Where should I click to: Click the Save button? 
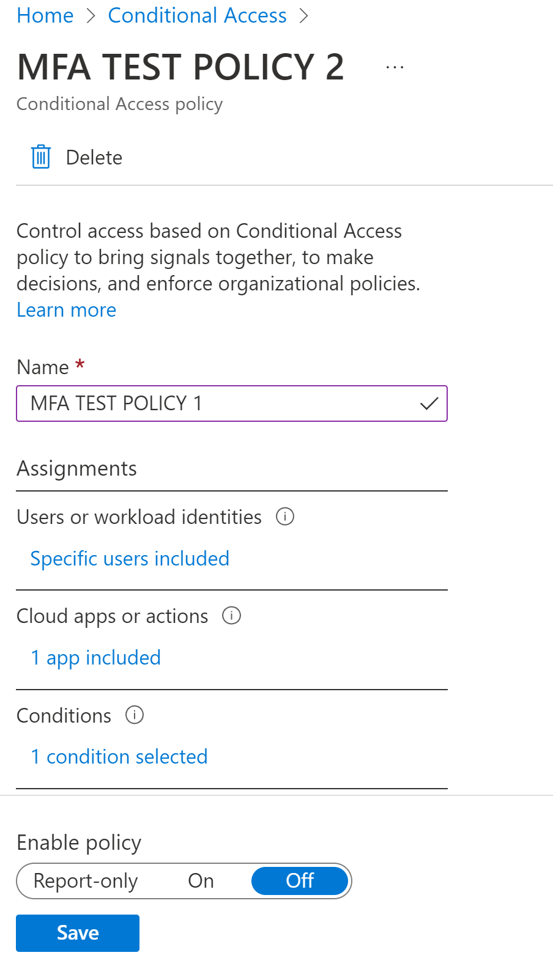[78, 933]
